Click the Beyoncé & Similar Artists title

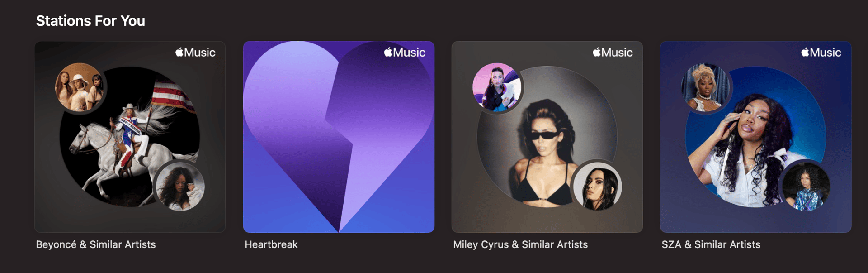(96, 244)
